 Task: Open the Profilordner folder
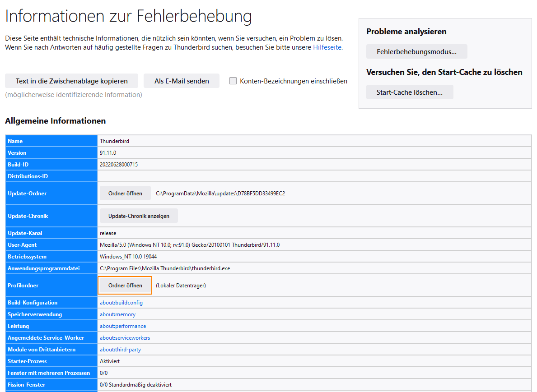tap(125, 286)
